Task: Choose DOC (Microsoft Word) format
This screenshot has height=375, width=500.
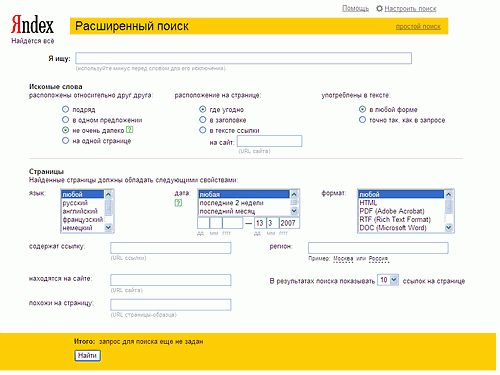Action: [x=401, y=228]
